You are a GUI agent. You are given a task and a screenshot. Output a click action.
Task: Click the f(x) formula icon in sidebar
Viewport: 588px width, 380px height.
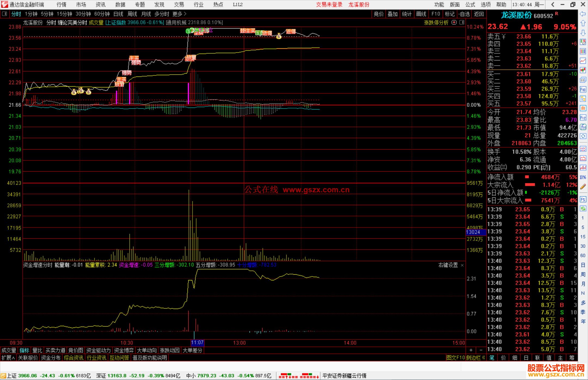pos(583,127)
